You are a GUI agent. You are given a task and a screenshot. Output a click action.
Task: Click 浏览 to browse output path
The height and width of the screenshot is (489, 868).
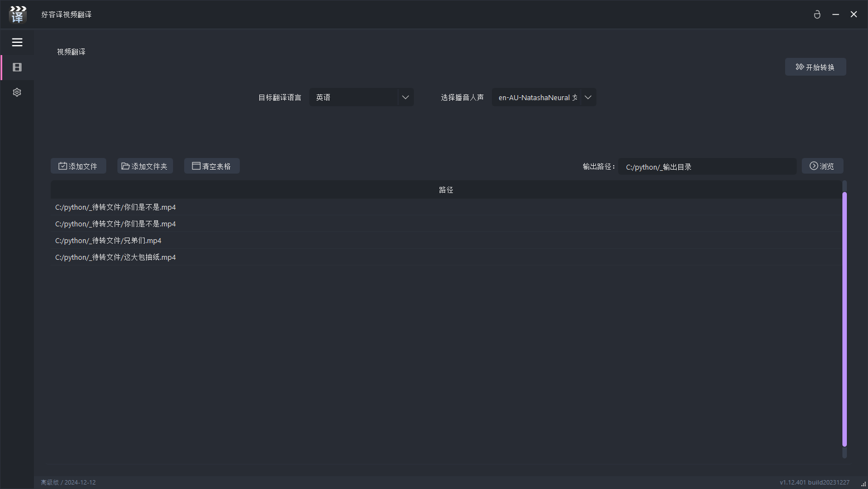pyautogui.click(x=822, y=166)
